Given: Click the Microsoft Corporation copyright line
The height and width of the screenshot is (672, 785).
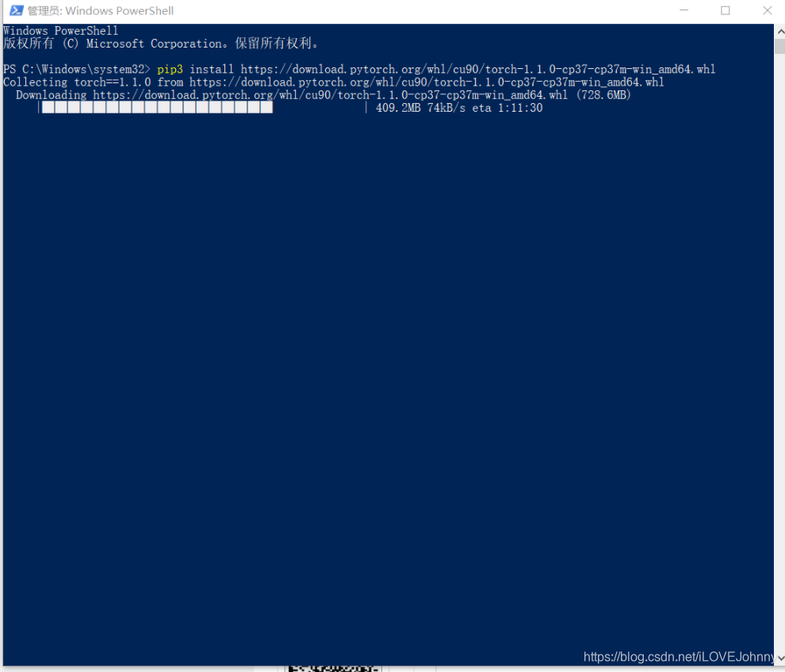Looking at the screenshot, I should pyautogui.click(x=161, y=44).
